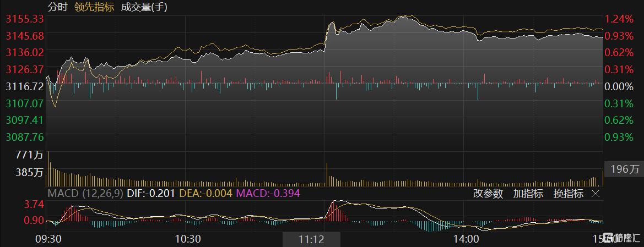Click the 1.24% percentage label
This screenshot has height=247, width=644.
click(x=620, y=19)
